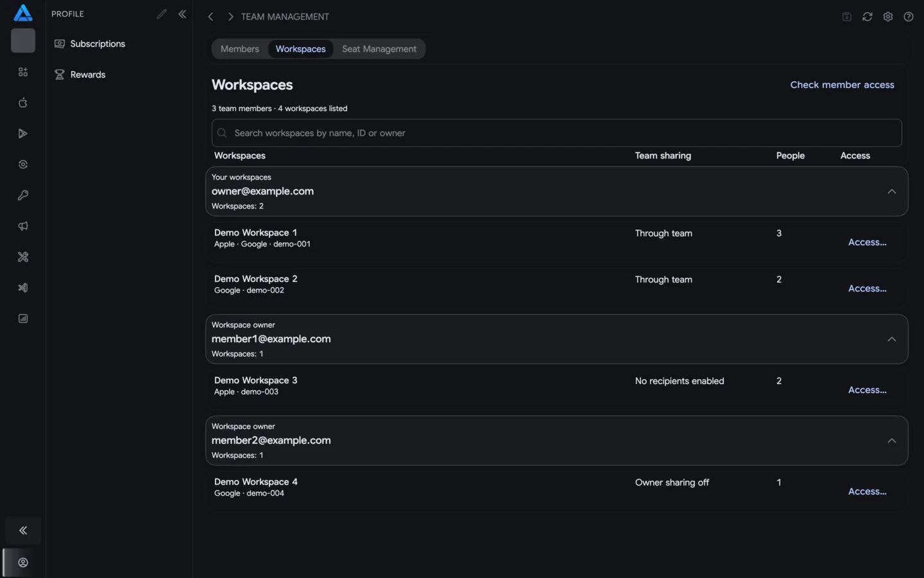This screenshot has height=578, width=924.
Task: Open help with the question mark icon
Action: (x=909, y=17)
